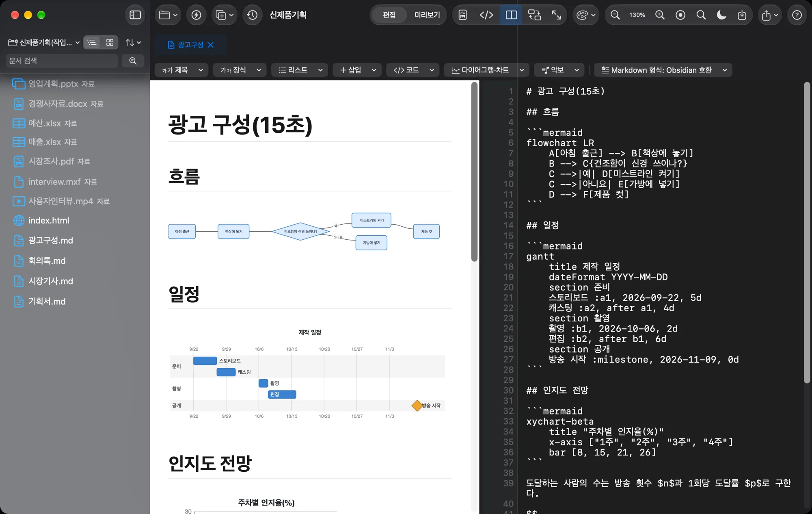The image size is (812, 514).
Task: Open the sort order dropdown
Action: click(x=133, y=42)
